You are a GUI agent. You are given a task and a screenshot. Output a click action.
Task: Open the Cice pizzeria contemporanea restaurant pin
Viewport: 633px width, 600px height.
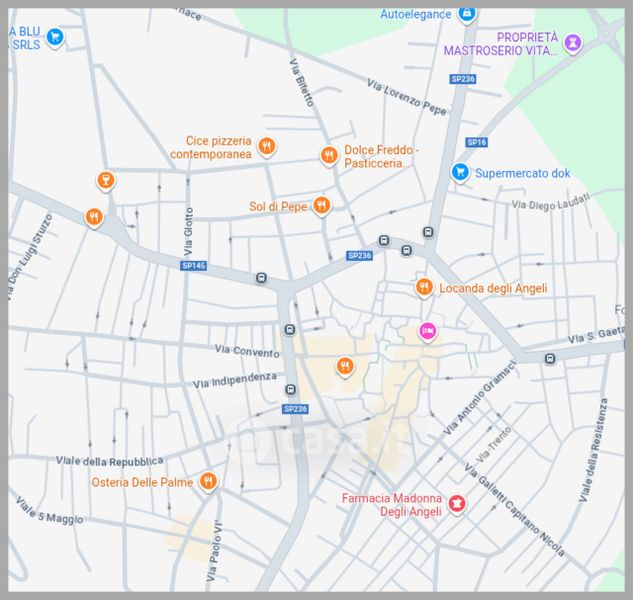[x=266, y=147]
